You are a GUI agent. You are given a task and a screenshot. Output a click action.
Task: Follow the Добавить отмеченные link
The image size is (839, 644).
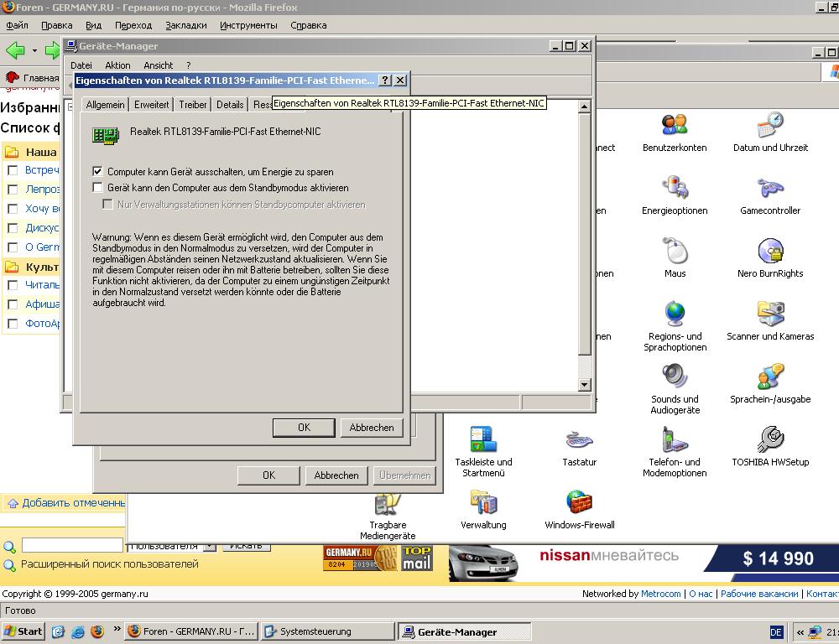[73, 503]
